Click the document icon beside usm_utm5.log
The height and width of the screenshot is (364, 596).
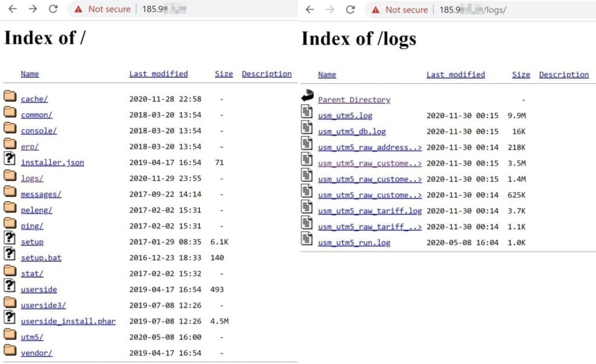[307, 112]
